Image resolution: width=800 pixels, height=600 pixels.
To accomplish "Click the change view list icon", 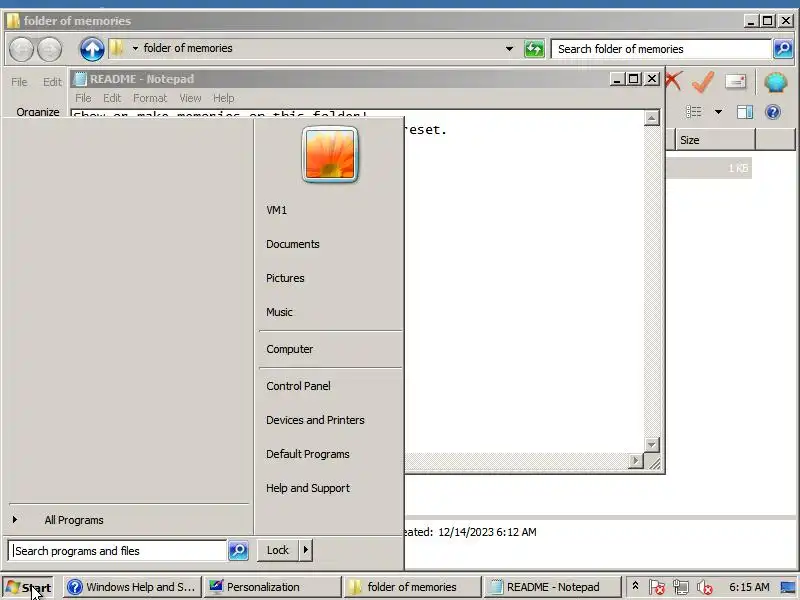I will point(693,112).
